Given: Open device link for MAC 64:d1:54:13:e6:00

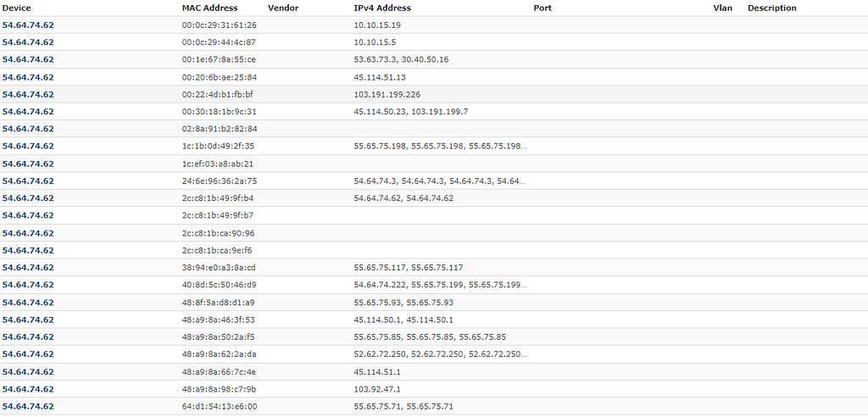Looking at the screenshot, I should tap(28, 407).
